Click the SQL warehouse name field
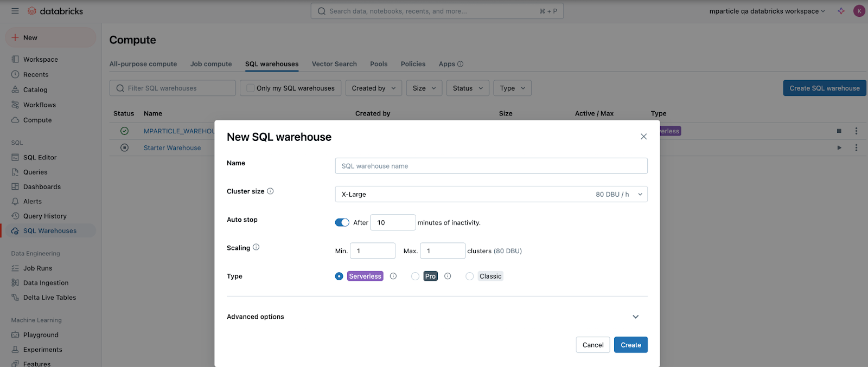Screen dimensions: 868x367 coord(491,166)
